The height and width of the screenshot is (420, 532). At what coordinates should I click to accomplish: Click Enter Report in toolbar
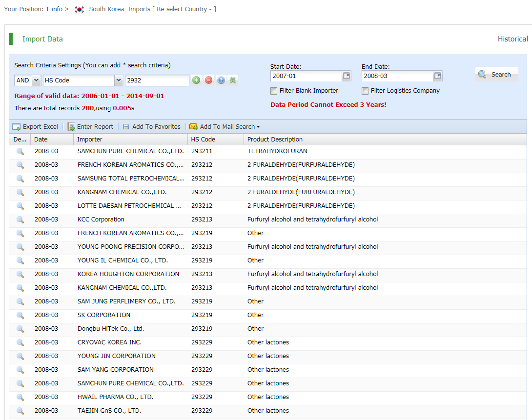[90, 127]
